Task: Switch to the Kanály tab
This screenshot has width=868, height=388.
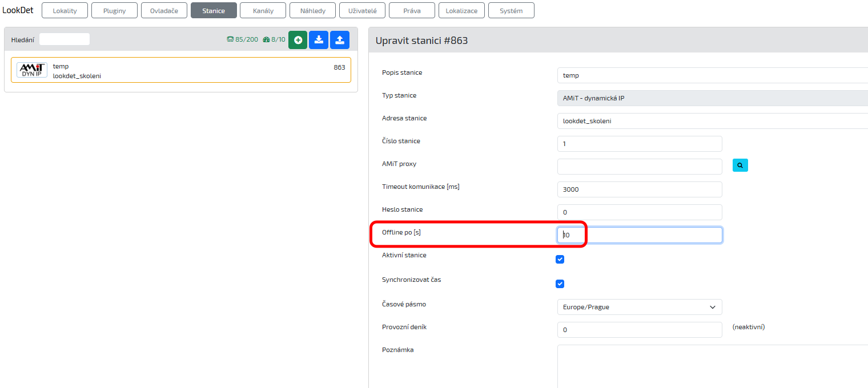Action: [x=263, y=11]
